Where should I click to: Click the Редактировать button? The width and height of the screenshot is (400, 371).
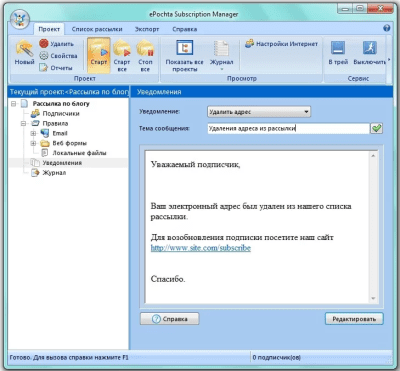coord(354,319)
